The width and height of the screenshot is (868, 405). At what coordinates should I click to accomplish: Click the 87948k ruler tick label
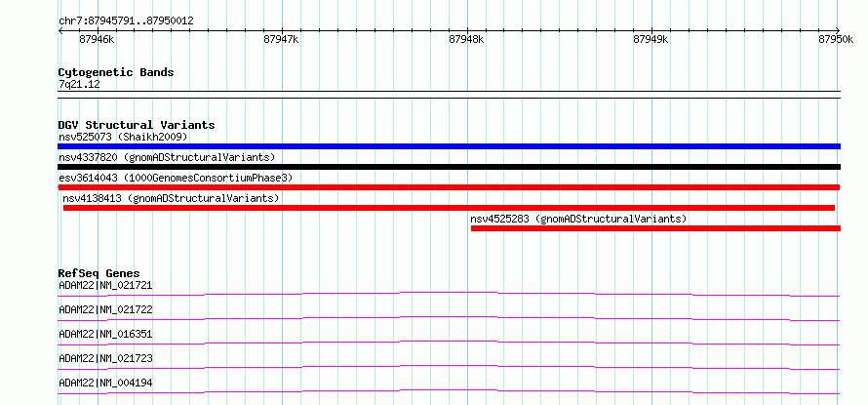[466, 39]
